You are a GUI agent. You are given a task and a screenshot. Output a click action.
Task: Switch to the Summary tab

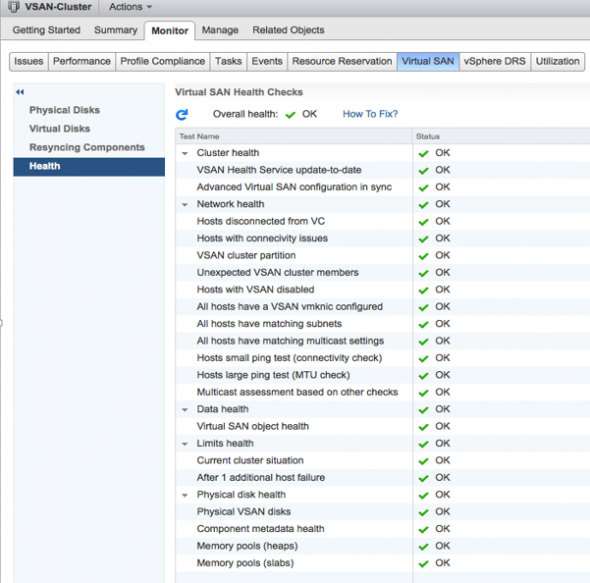click(116, 30)
